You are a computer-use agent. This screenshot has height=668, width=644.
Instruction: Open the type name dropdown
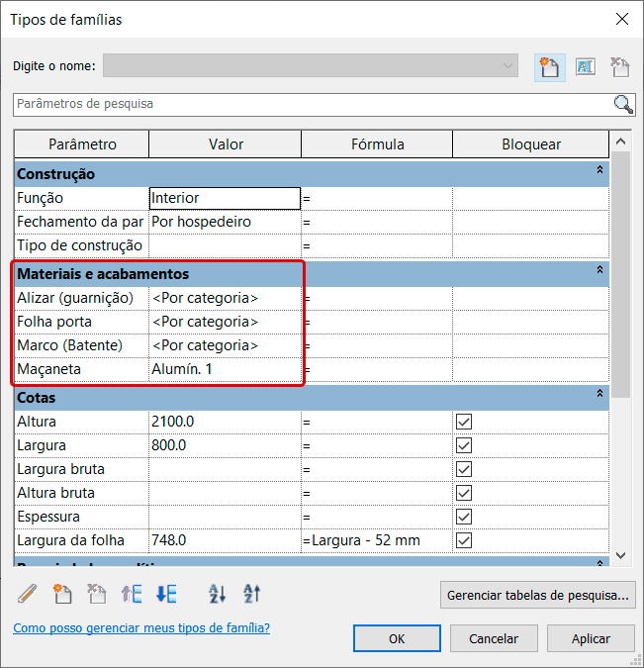pos(508,66)
